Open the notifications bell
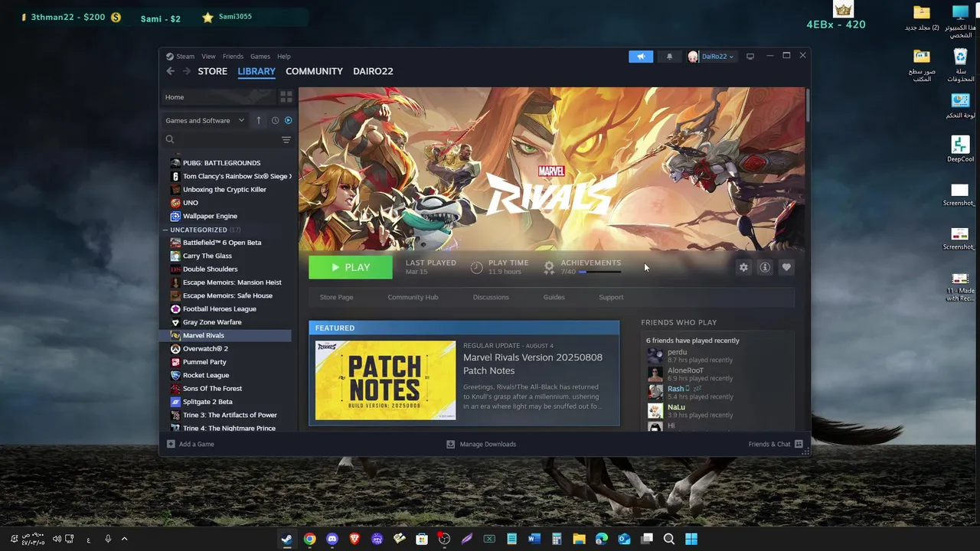 click(669, 56)
